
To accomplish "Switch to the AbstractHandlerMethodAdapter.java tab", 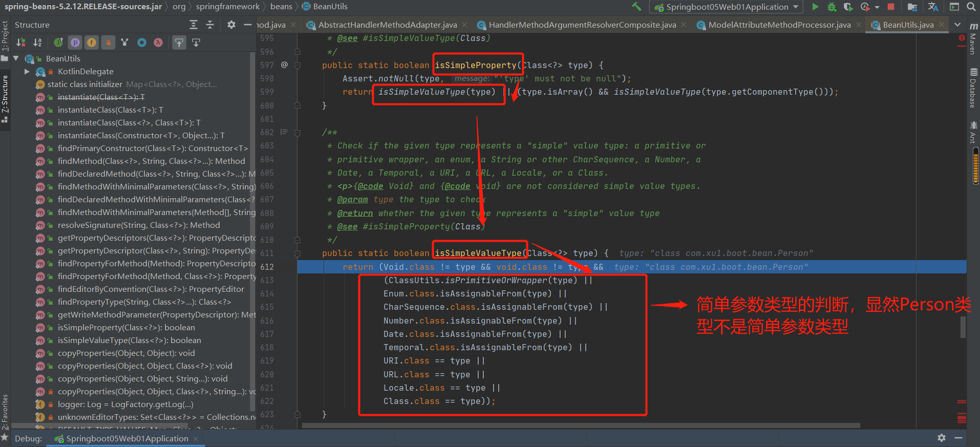I will click(387, 25).
